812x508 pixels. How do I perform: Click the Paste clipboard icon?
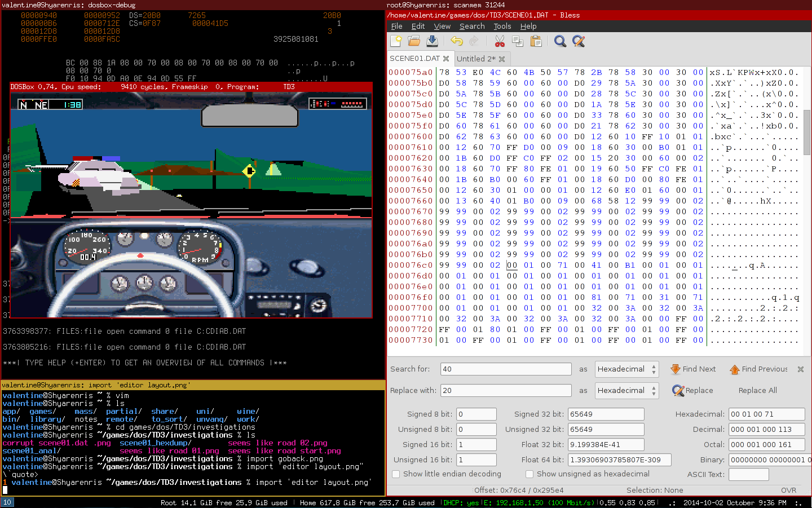[536, 41]
